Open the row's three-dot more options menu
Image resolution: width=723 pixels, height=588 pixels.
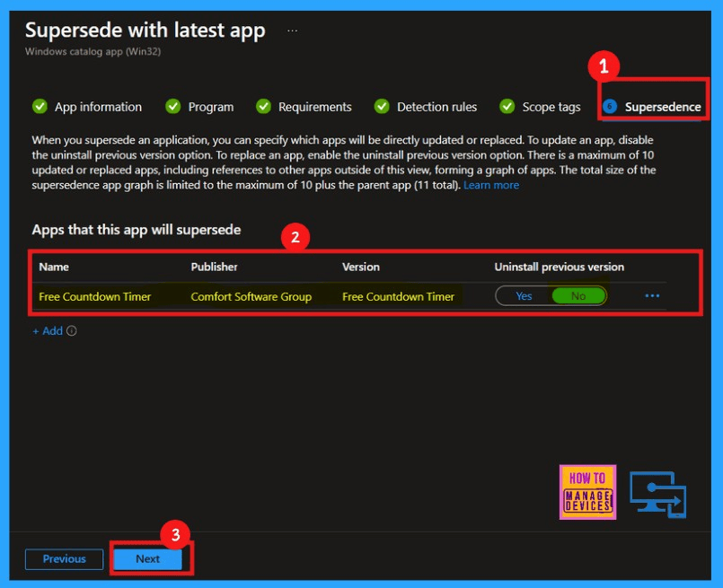point(652,296)
